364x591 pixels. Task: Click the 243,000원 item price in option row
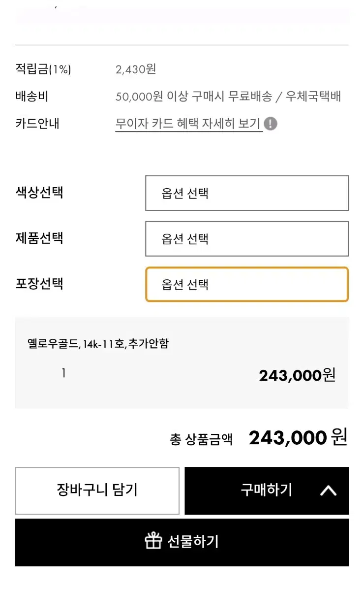[x=297, y=376]
